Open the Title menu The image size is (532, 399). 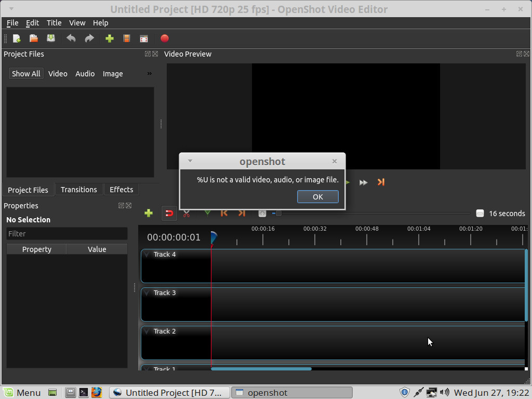tap(54, 23)
